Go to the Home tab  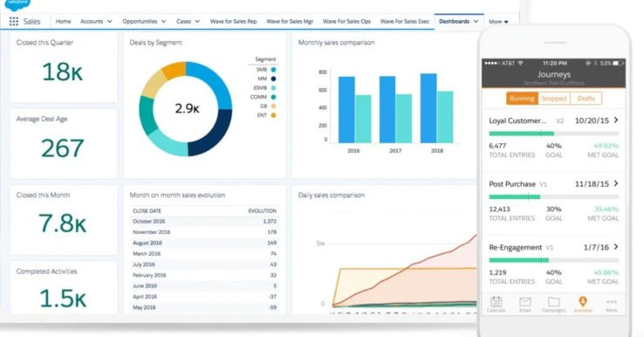click(x=63, y=21)
